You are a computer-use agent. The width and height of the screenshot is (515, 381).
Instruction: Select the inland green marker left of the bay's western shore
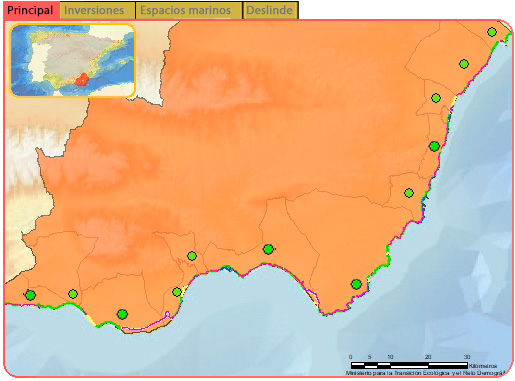tap(192, 256)
